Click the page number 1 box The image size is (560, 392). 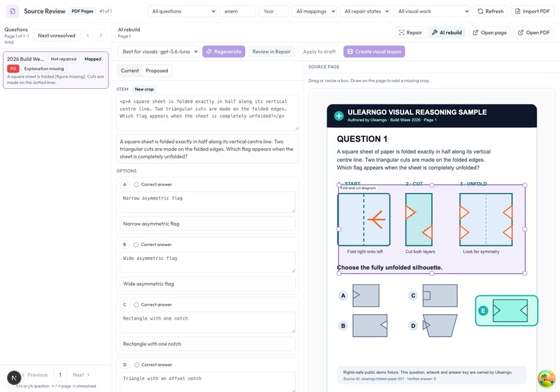tap(60, 375)
